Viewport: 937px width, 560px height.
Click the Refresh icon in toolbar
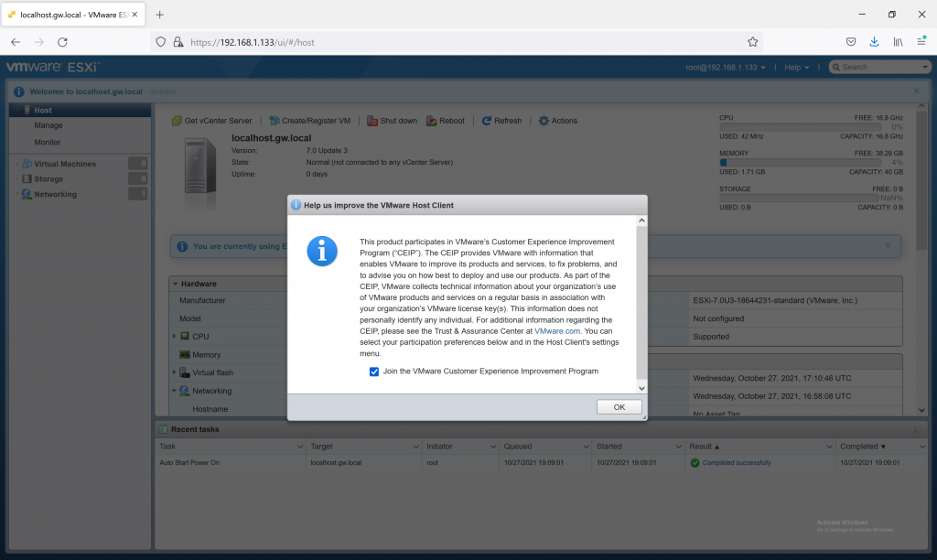click(x=487, y=121)
